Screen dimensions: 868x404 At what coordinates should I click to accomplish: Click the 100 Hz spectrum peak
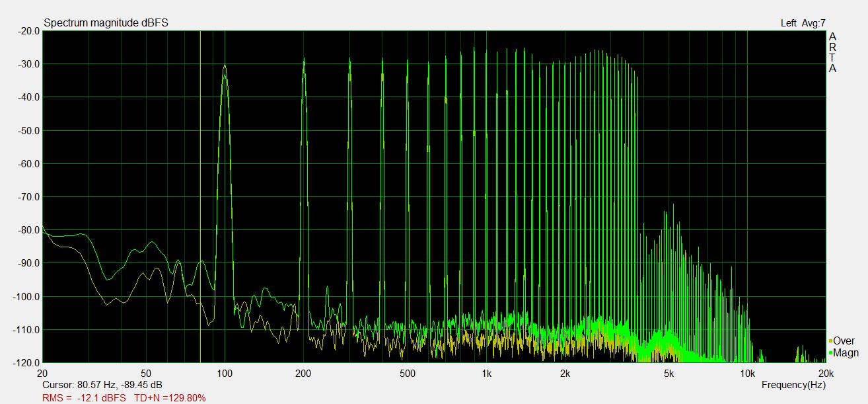click(x=225, y=66)
